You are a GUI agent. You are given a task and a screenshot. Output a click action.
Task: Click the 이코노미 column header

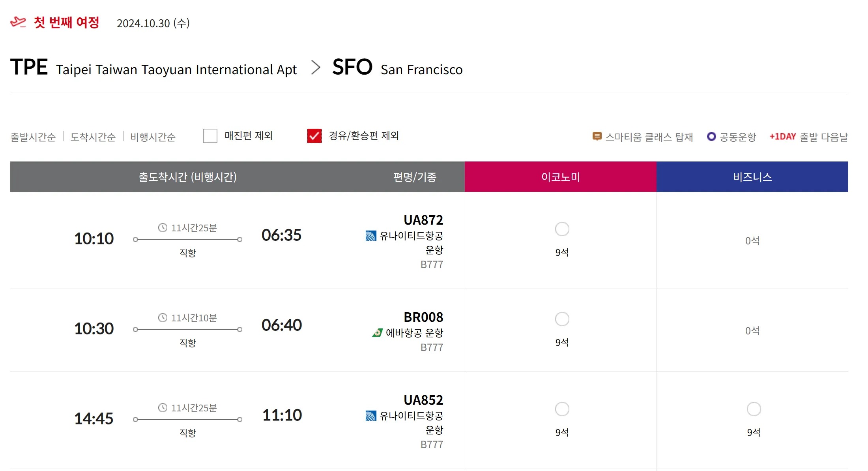pos(561,177)
